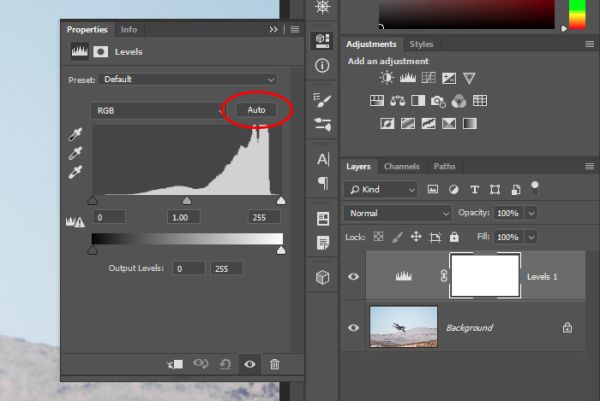
Task: Select the Properties tab
Action: pyautogui.click(x=87, y=29)
